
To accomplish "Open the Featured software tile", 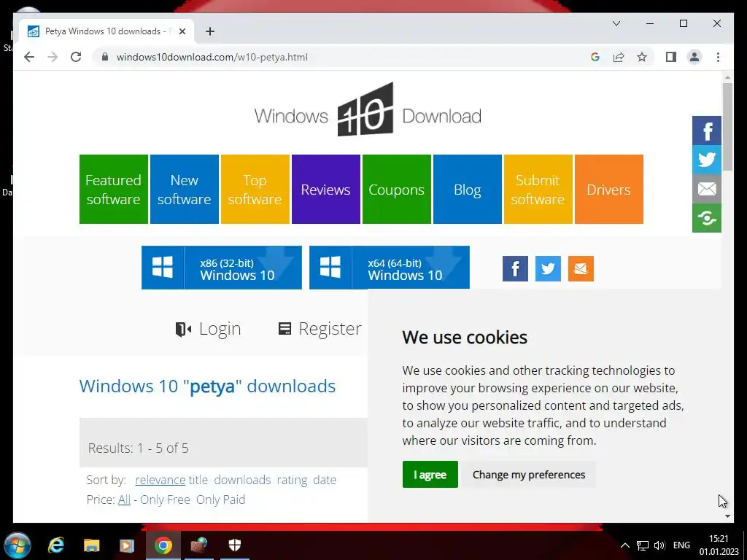I will [x=113, y=189].
